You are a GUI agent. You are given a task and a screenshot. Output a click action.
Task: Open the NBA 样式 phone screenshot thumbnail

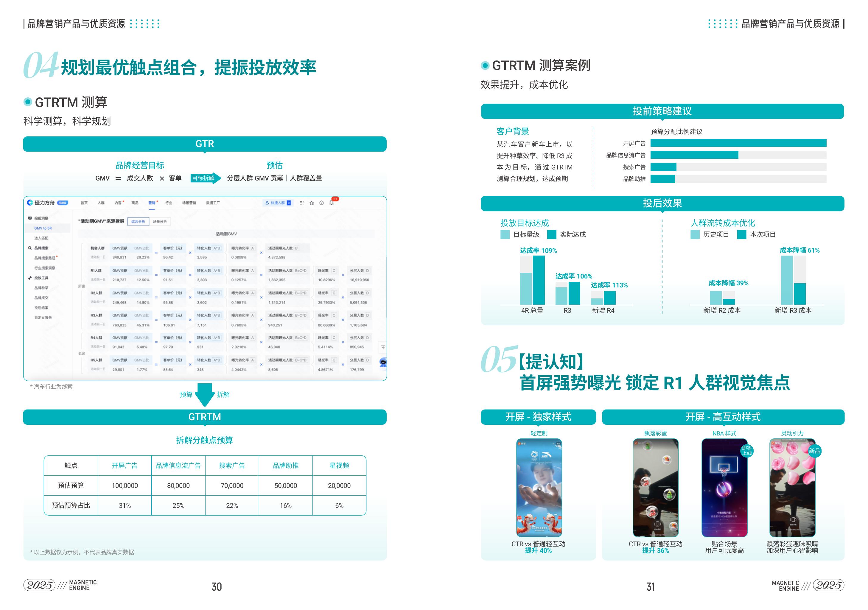pos(725,488)
